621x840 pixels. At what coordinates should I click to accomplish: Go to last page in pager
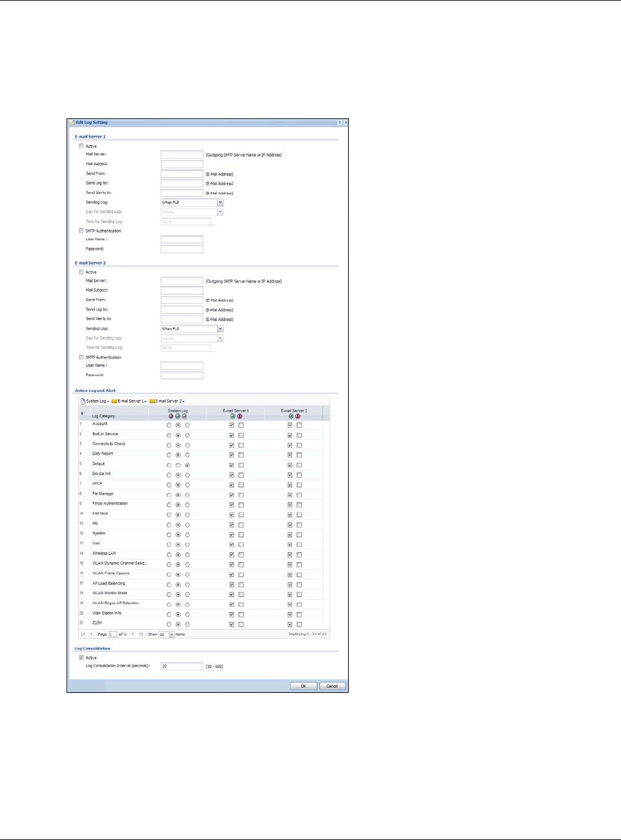(141, 634)
